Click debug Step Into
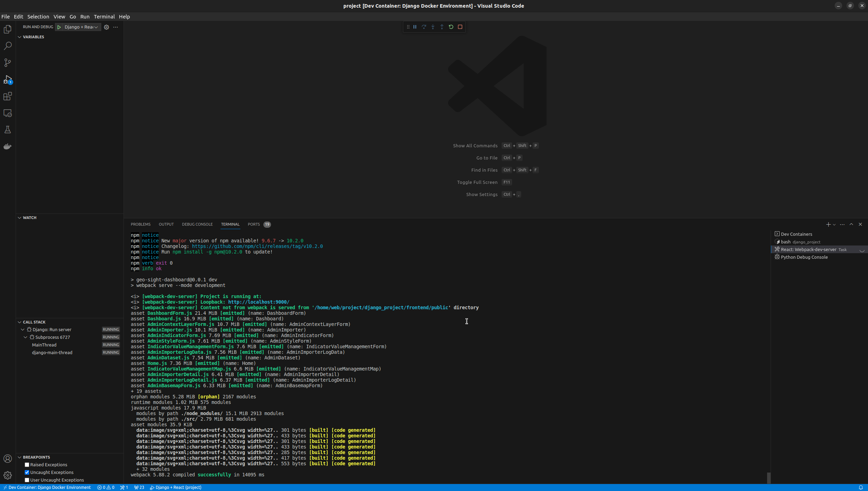 [433, 27]
